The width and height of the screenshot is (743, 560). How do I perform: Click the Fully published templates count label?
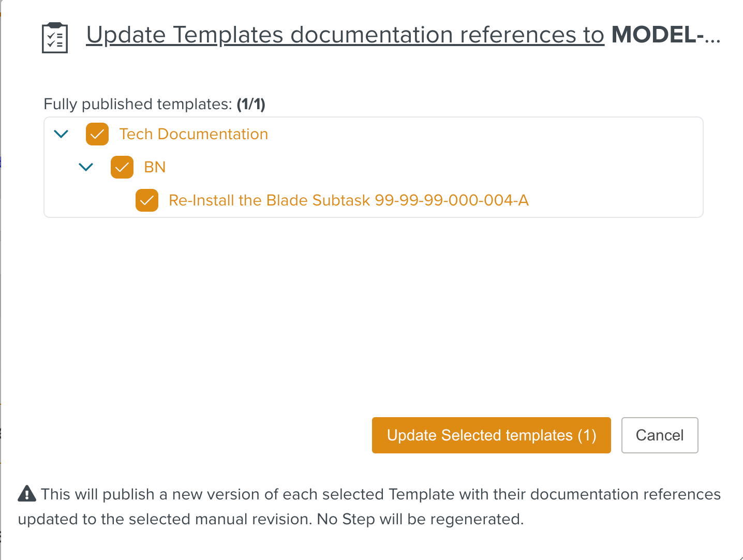point(155,104)
